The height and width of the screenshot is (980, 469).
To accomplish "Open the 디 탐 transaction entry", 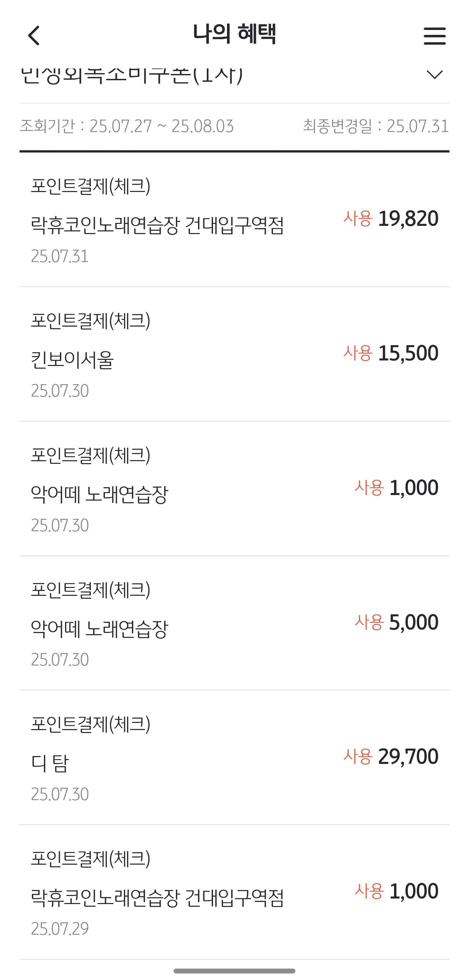I will click(50, 763).
